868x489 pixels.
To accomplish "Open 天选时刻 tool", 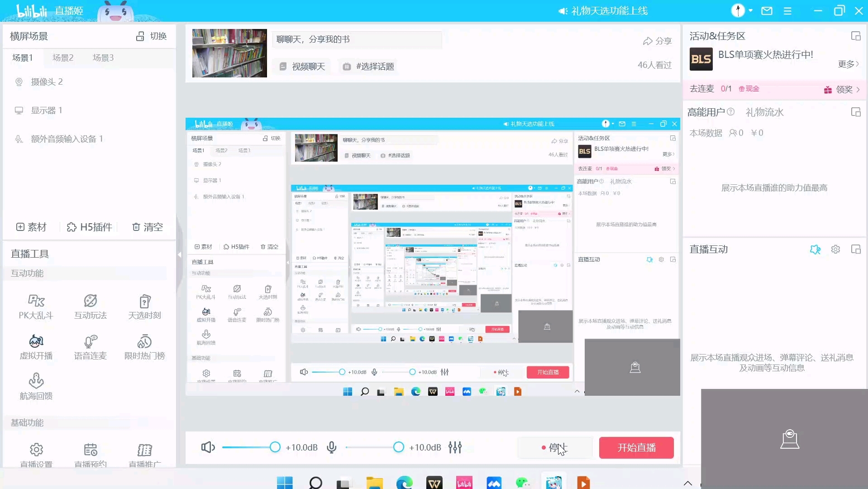I will click(144, 307).
